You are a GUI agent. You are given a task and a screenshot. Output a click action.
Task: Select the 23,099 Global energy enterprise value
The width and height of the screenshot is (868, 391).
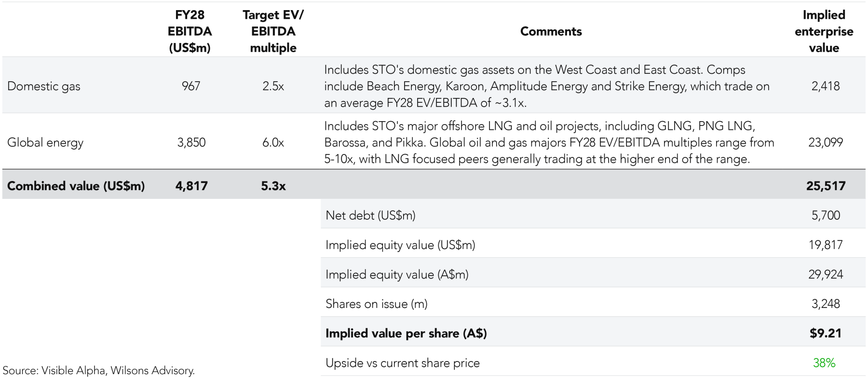pos(826,143)
